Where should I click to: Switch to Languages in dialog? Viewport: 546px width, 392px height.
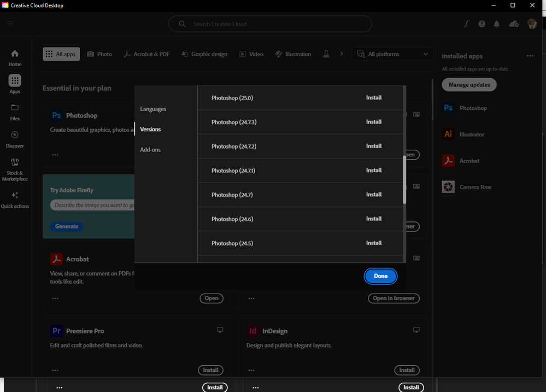pos(153,109)
